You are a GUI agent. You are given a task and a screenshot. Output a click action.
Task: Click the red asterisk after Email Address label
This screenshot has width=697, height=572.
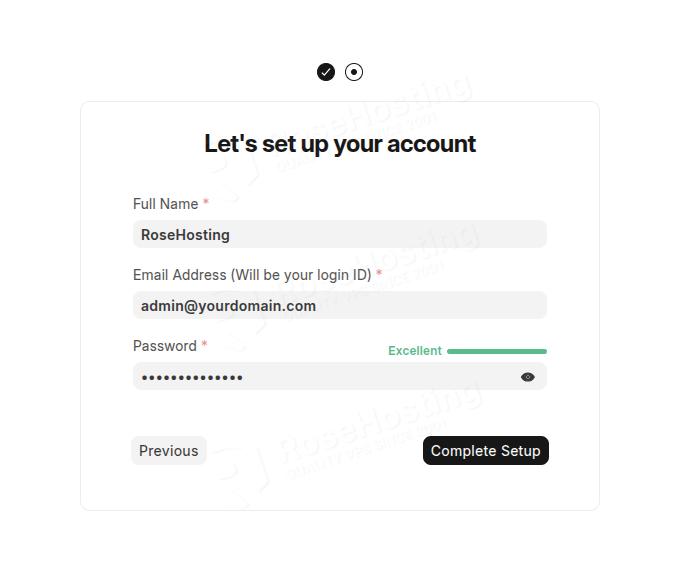379,274
